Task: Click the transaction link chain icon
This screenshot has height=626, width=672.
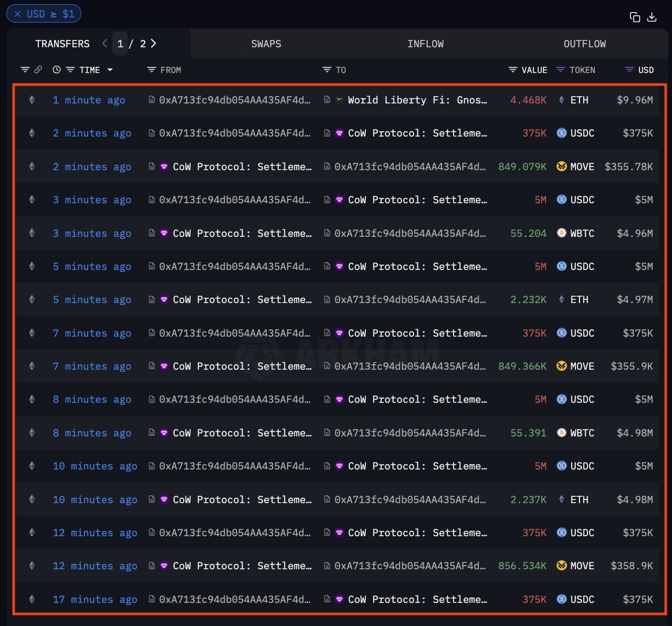Action: [38, 70]
